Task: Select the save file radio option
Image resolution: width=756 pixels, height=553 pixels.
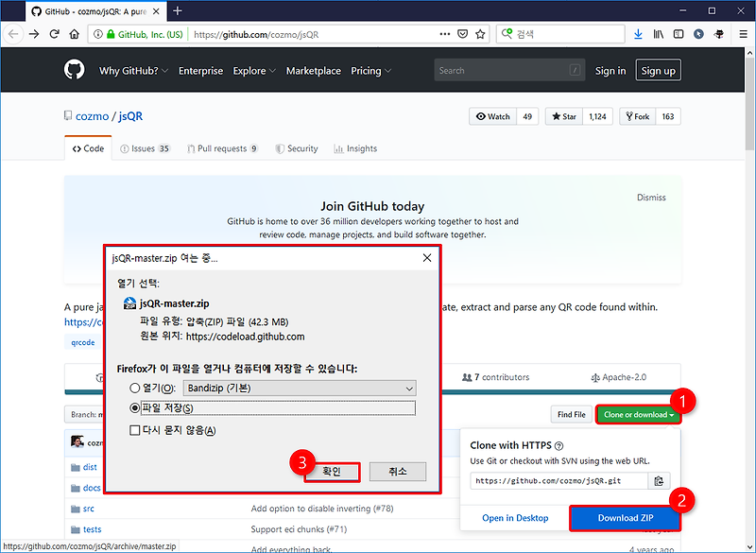Action: pos(134,407)
